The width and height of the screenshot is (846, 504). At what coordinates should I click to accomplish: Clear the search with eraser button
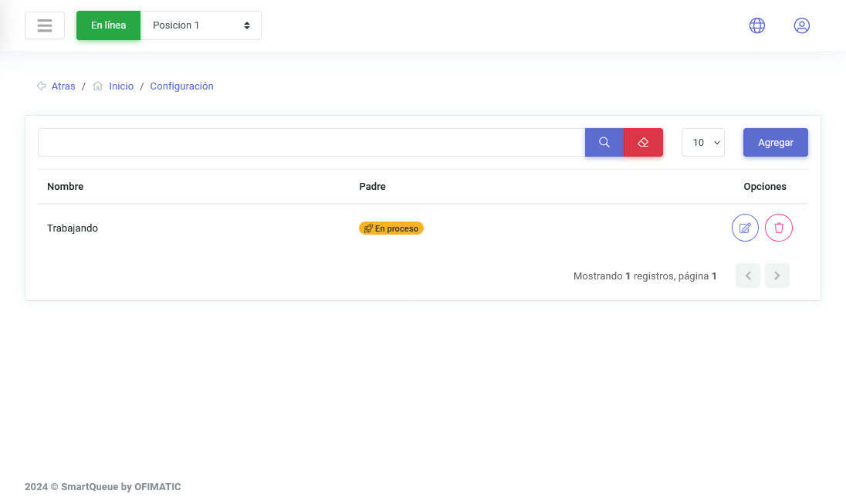pyautogui.click(x=643, y=143)
